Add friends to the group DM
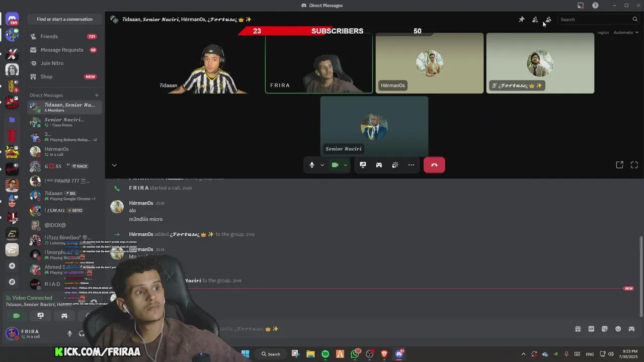Screen dimensions: 644x362 click(535, 20)
